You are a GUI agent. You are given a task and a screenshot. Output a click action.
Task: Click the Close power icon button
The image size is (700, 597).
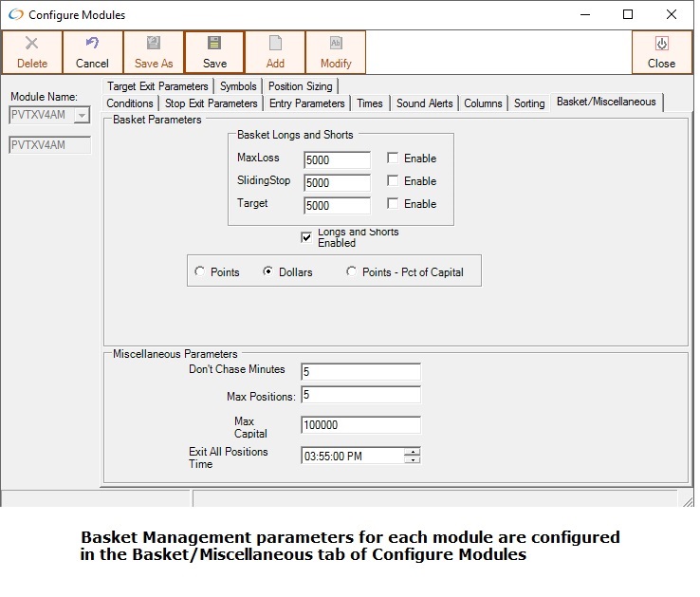coord(661,44)
